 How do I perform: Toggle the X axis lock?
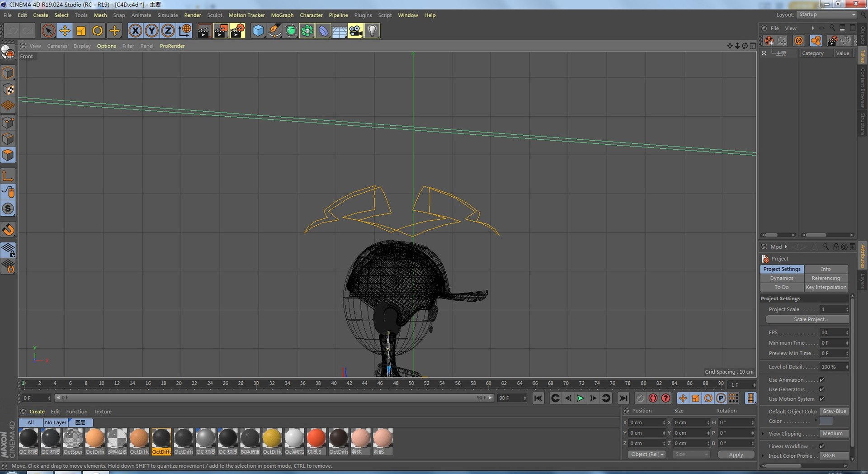tap(135, 31)
